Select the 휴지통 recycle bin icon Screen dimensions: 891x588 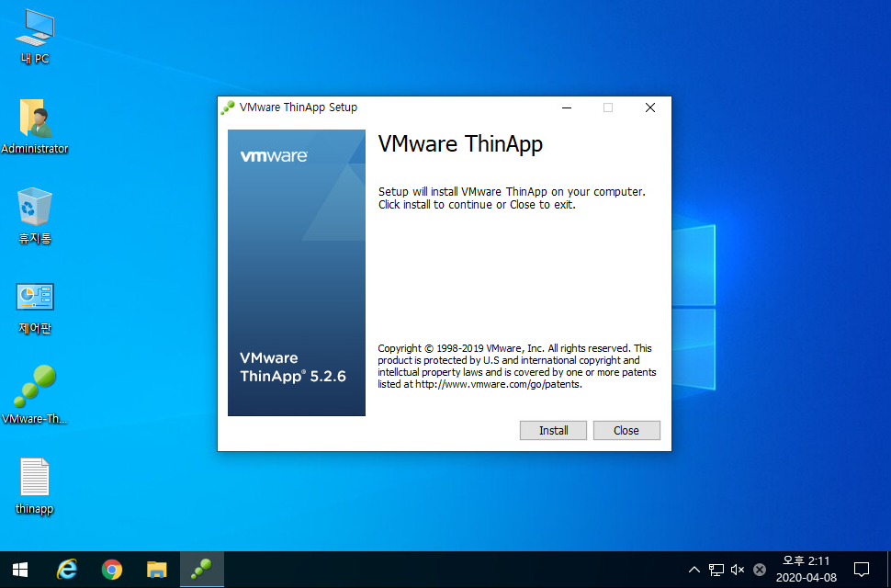[35, 217]
